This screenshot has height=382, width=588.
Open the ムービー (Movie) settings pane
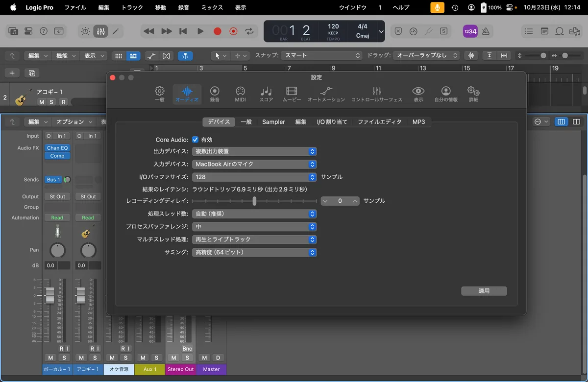(292, 94)
